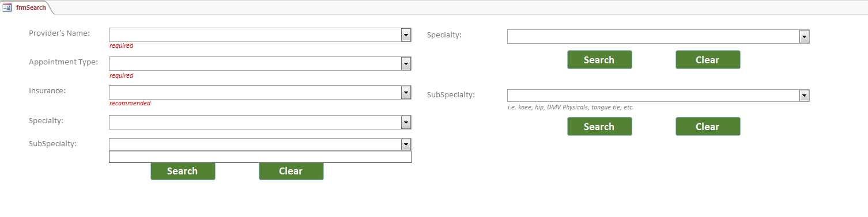Click the frmSearch form icon in tab
This screenshot has height=217, width=868.
(x=7, y=7)
